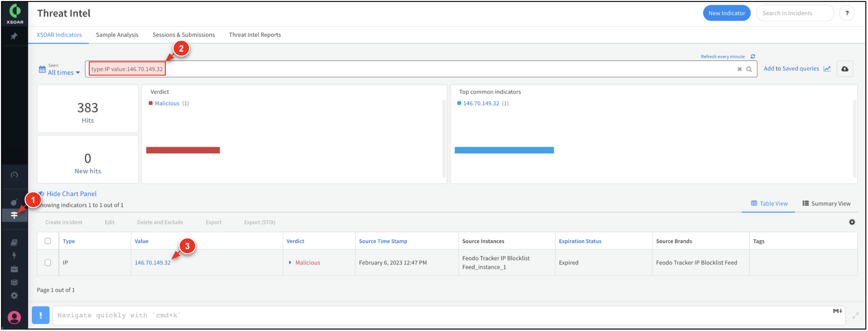Open Threat Intel Reports tab
Image resolution: width=868 pixels, height=331 pixels.
[x=255, y=35]
